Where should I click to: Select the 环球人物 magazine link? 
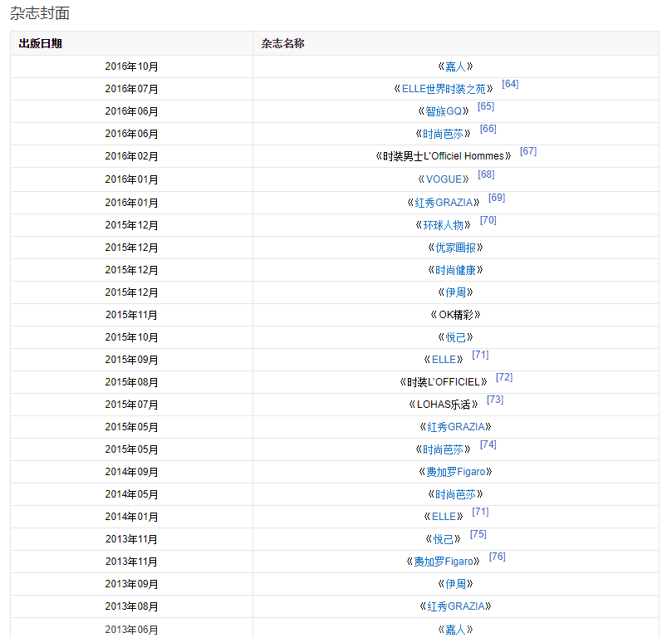pos(443,225)
